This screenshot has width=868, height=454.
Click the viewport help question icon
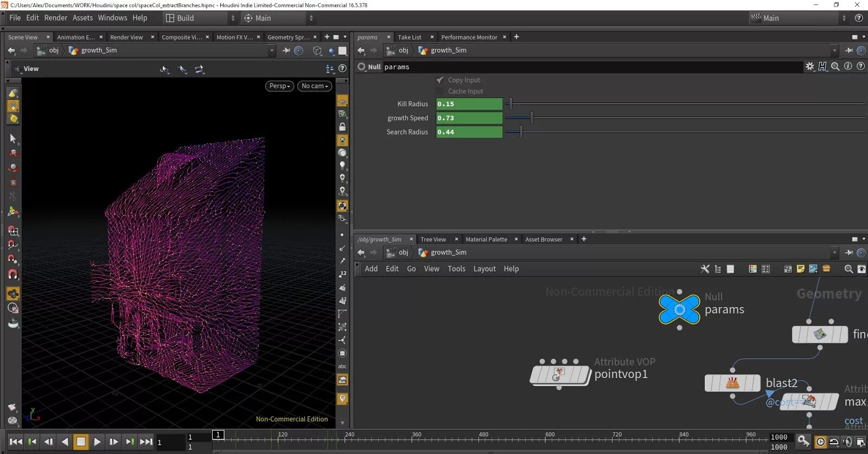pos(342,69)
